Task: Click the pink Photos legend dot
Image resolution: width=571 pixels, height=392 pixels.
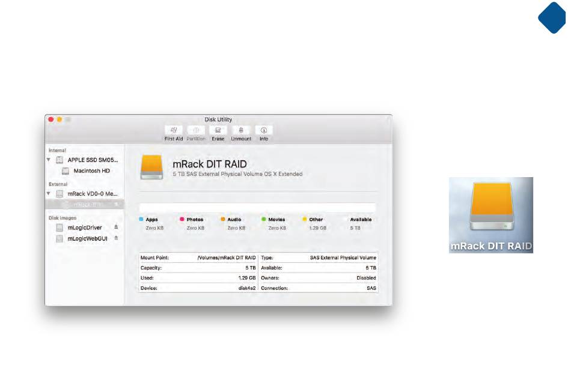Action: 182,219
